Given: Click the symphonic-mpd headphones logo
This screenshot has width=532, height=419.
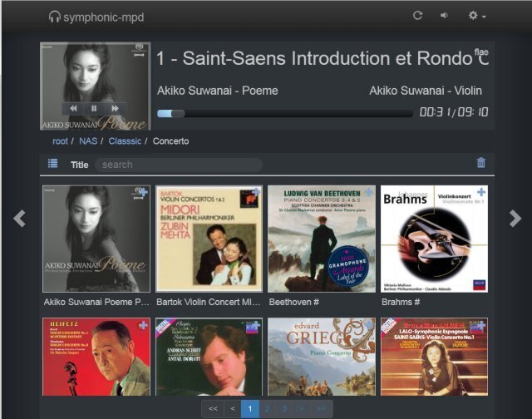Looking at the screenshot, I should click(x=54, y=17).
